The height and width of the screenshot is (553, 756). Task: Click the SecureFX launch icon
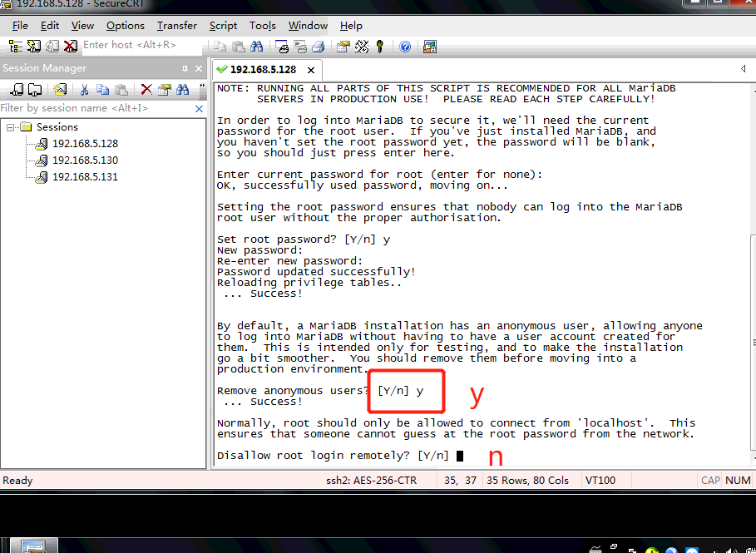(x=430, y=47)
